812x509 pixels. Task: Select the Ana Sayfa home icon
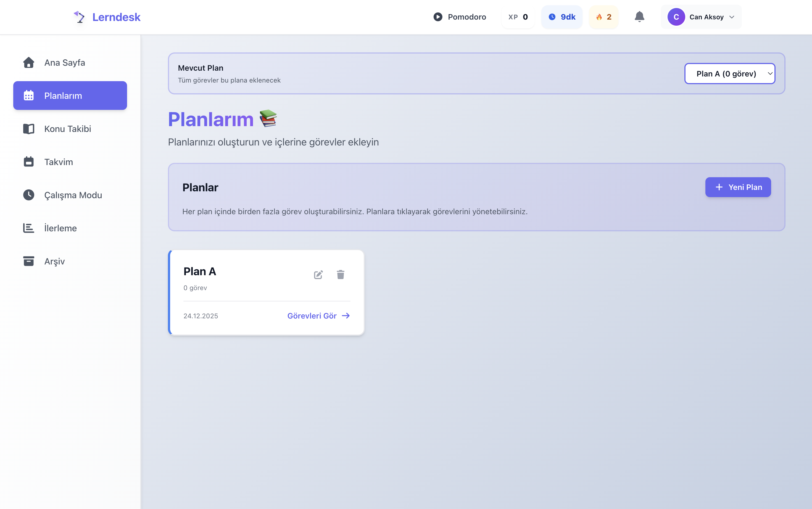click(29, 62)
